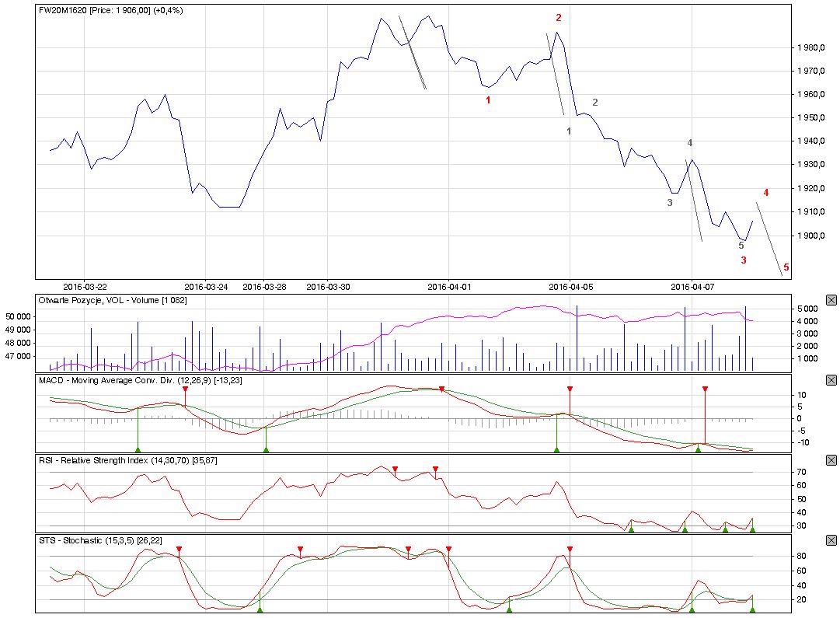The image size is (840, 618).
Task: Click the 1 900,0 price axis label
Action: (x=810, y=236)
